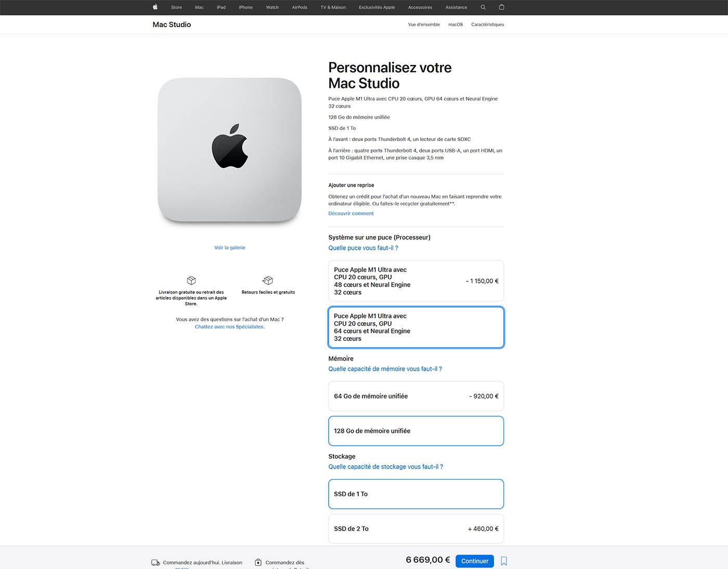Click the delivery truck icon in the bottom bar
Viewport: 728px width, 569px height.
[x=155, y=563]
